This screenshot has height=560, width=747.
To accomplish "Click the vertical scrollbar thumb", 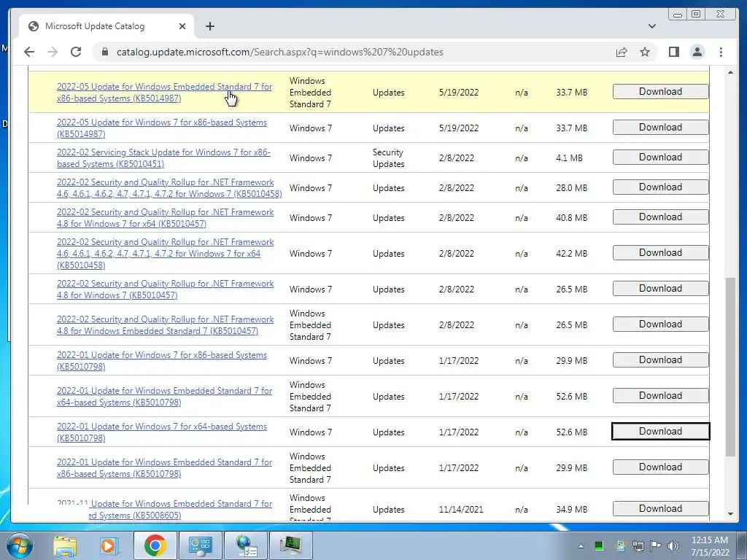I will [730, 367].
